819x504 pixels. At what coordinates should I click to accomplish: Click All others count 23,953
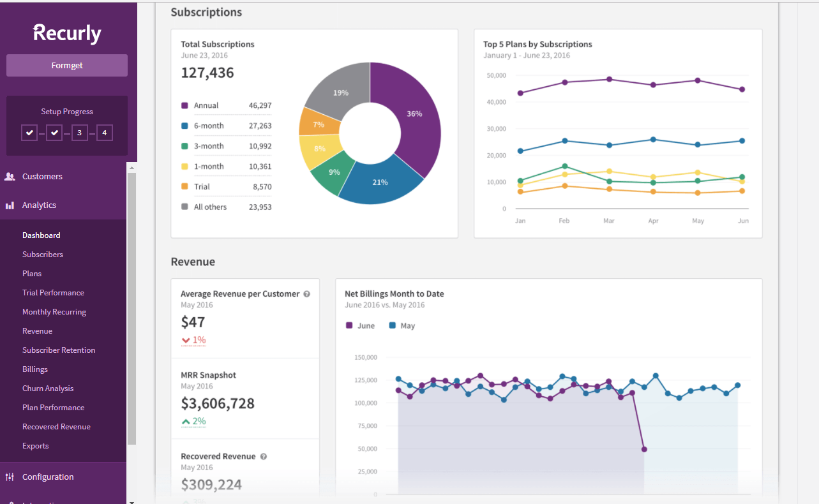pos(260,207)
